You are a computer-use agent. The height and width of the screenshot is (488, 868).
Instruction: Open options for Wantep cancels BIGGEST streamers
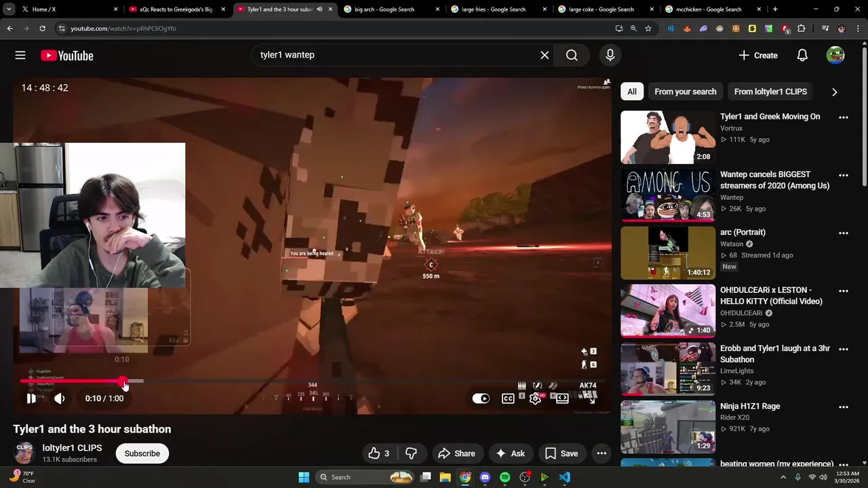(x=844, y=175)
